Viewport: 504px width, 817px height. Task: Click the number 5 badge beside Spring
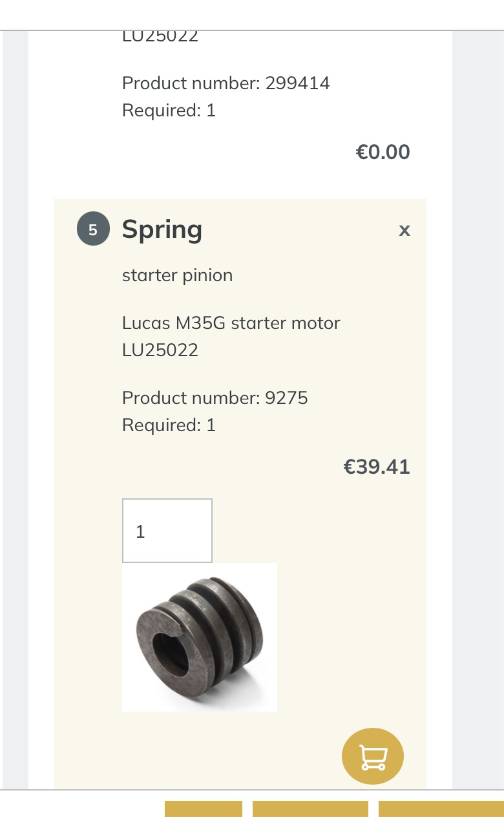(93, 229)
